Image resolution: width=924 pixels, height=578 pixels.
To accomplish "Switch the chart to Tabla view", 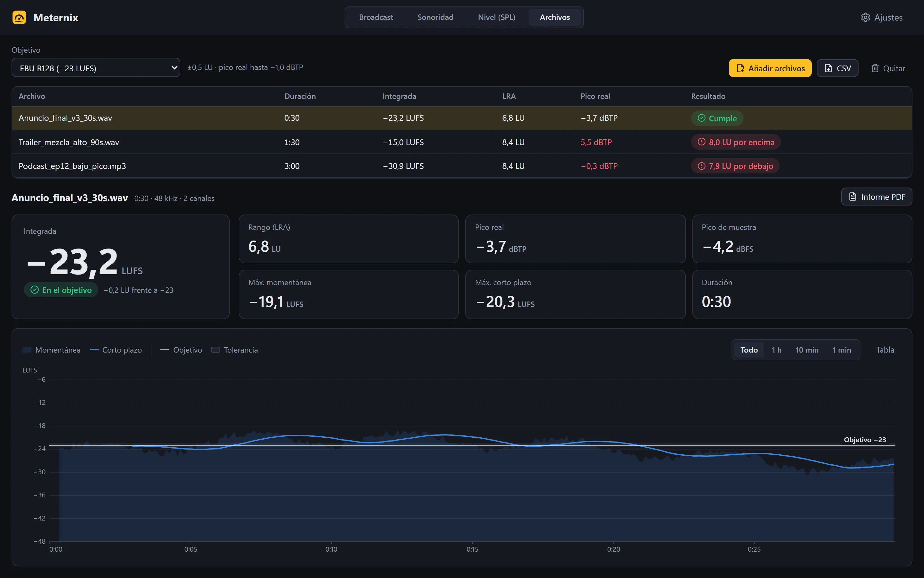I will coord(885,350).
